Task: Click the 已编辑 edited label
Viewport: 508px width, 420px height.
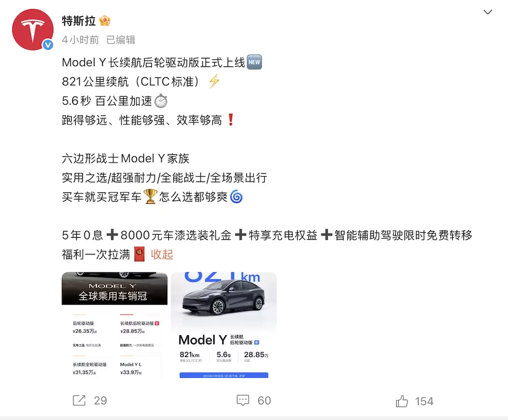Action: [x=121, y=40]
